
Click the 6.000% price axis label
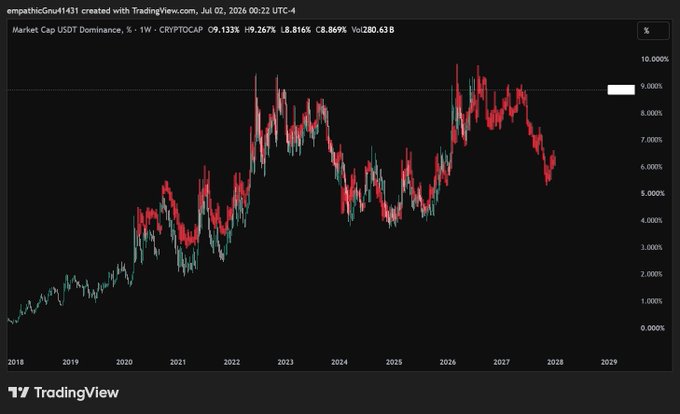(652, 167)
